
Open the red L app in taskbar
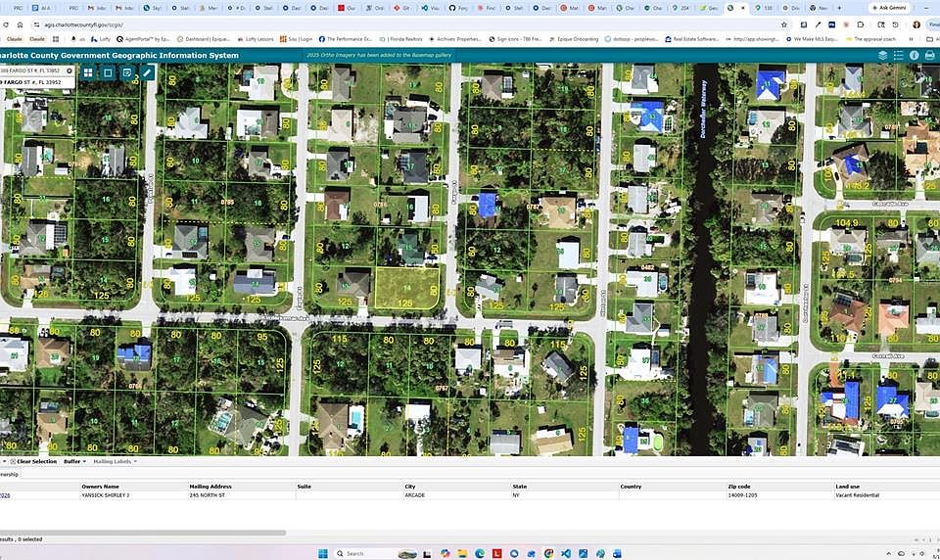click(x=497, y=553)
